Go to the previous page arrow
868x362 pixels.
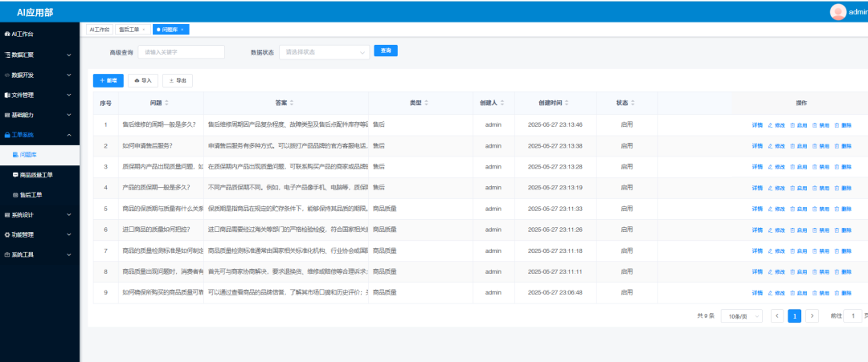777,315
